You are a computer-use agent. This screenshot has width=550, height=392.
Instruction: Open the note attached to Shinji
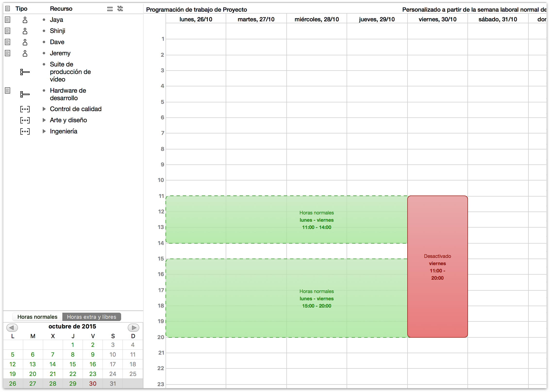click(8, 31)
